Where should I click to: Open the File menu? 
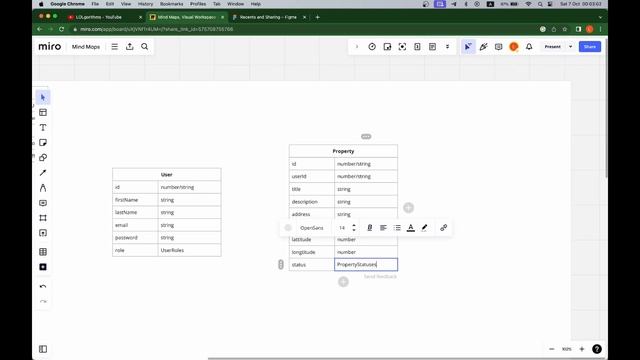tap(95, 4)
